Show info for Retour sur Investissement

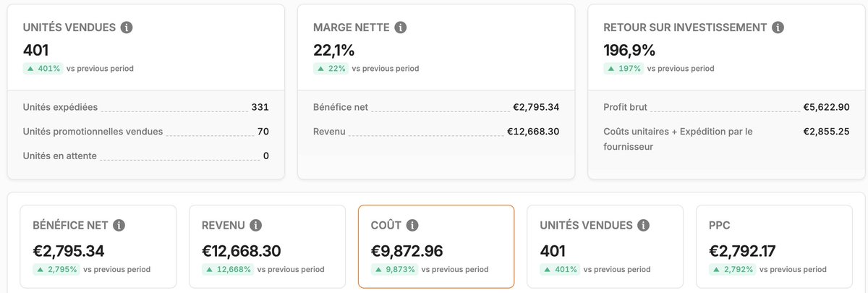point(778,27)
